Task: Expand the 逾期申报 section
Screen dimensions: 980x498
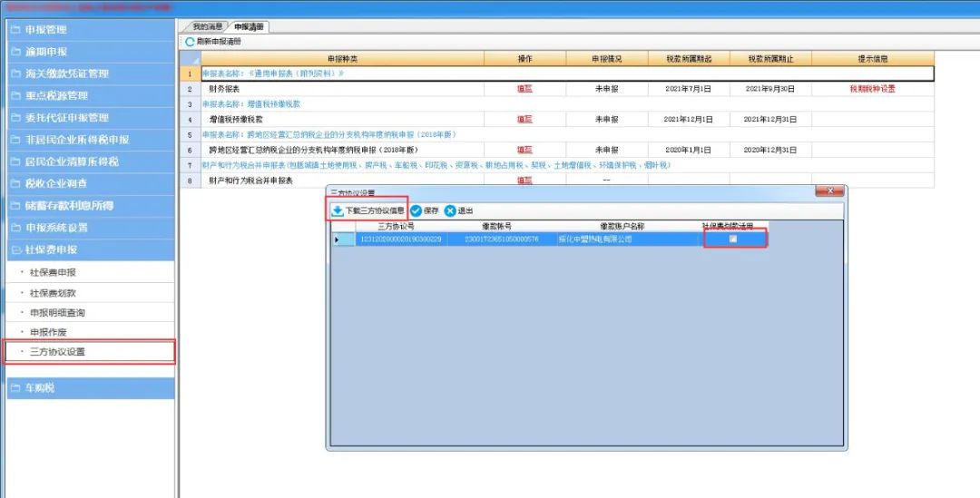Action: [x=91, y=52]
